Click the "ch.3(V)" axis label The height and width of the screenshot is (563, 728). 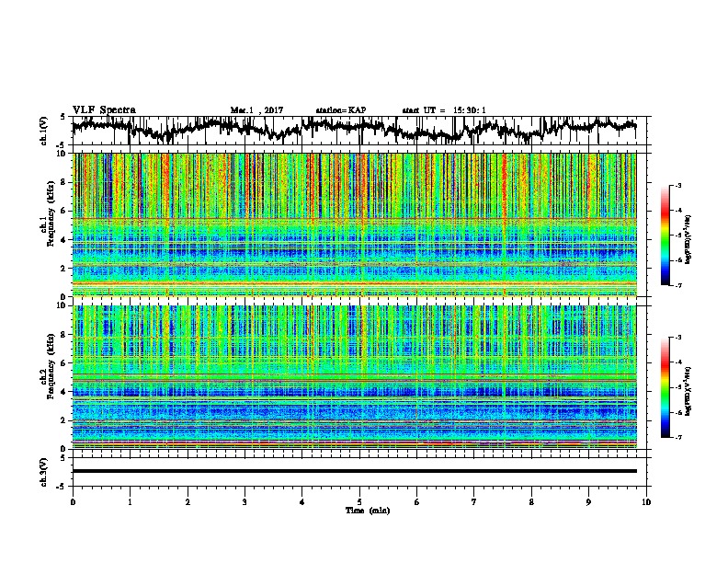point(44,472)
